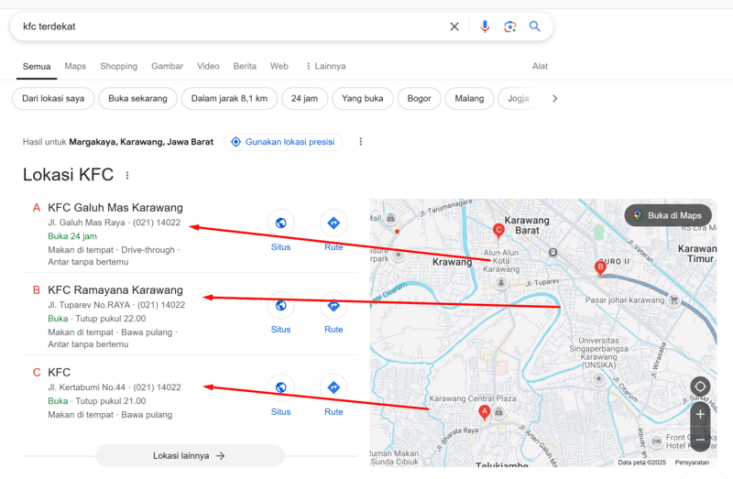Click the Karawang Central Plaza shopping marker
This screenshot has height=479, width=733.
499,412
